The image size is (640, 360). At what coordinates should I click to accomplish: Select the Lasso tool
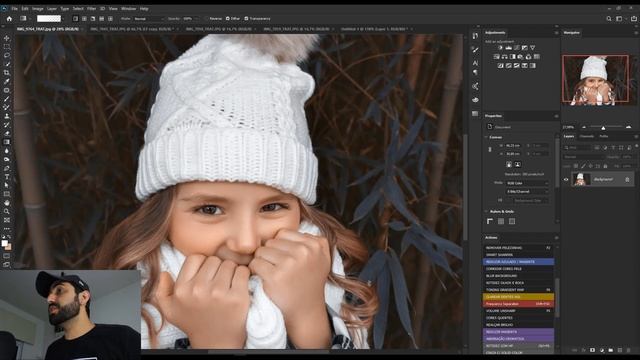tap(7, 55)
